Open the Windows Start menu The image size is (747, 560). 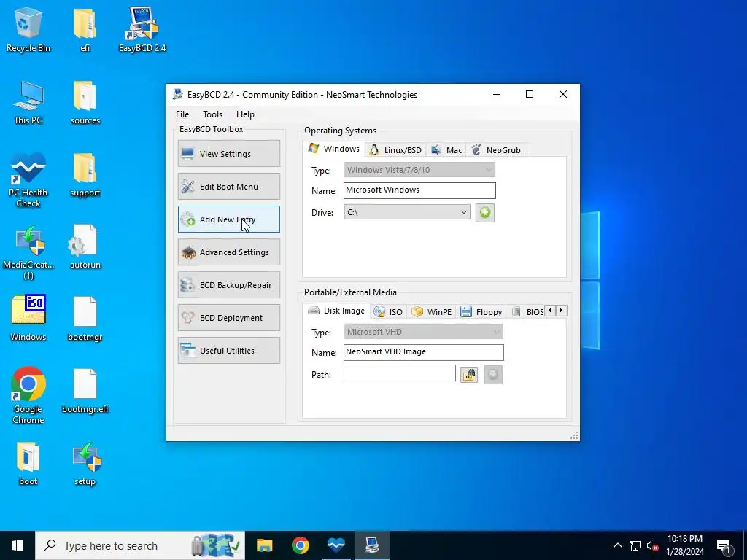point(18,545)
